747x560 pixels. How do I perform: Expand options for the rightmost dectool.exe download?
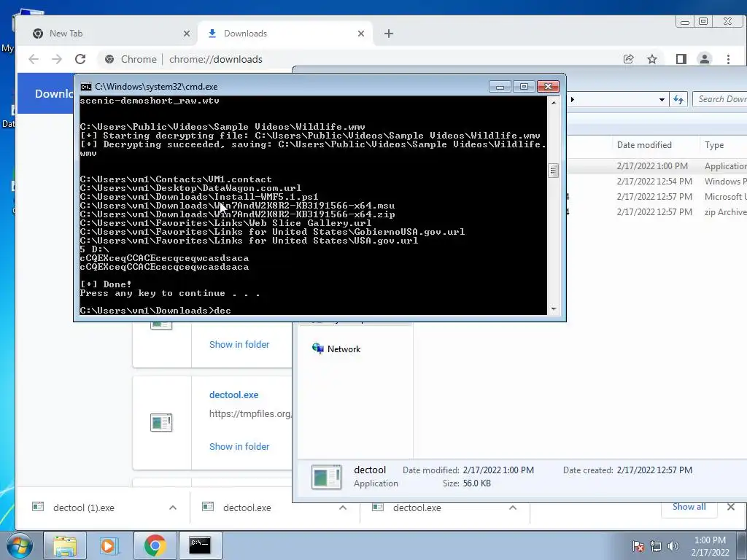[513, 507]
